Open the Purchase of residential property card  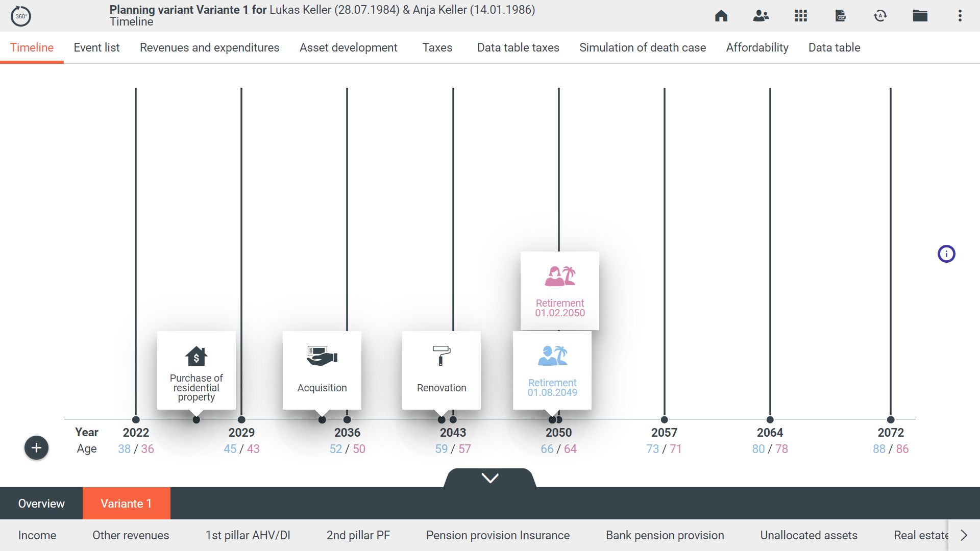point(197,370)
